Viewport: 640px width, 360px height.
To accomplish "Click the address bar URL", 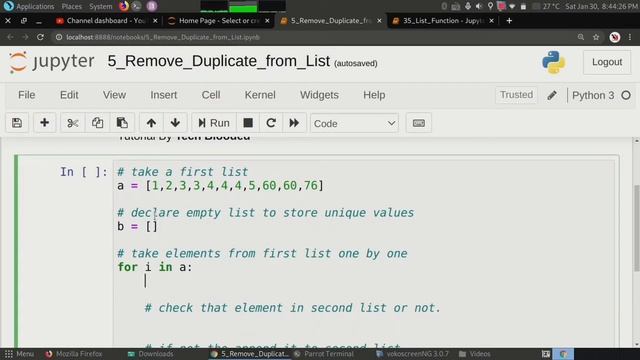I will [x=163, y=37].
